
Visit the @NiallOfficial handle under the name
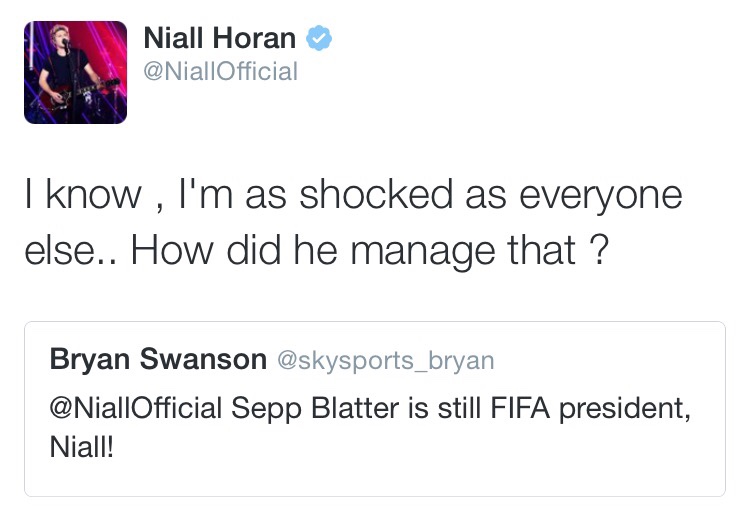click(221, 71)
